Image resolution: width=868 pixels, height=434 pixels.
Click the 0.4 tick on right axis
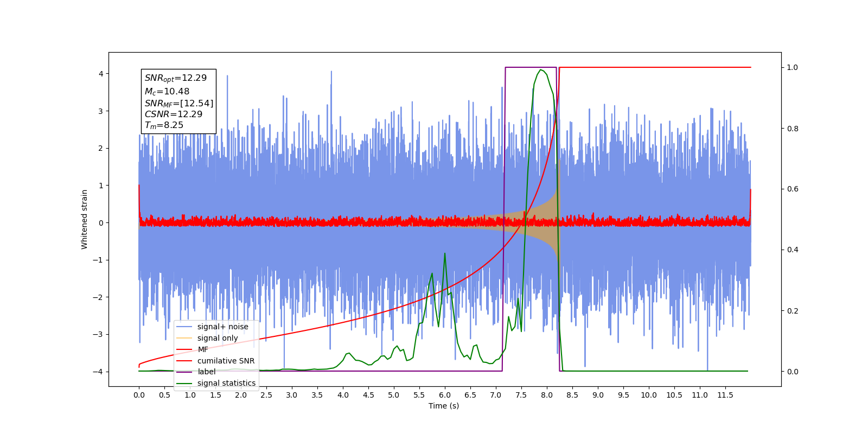(793, 250)
